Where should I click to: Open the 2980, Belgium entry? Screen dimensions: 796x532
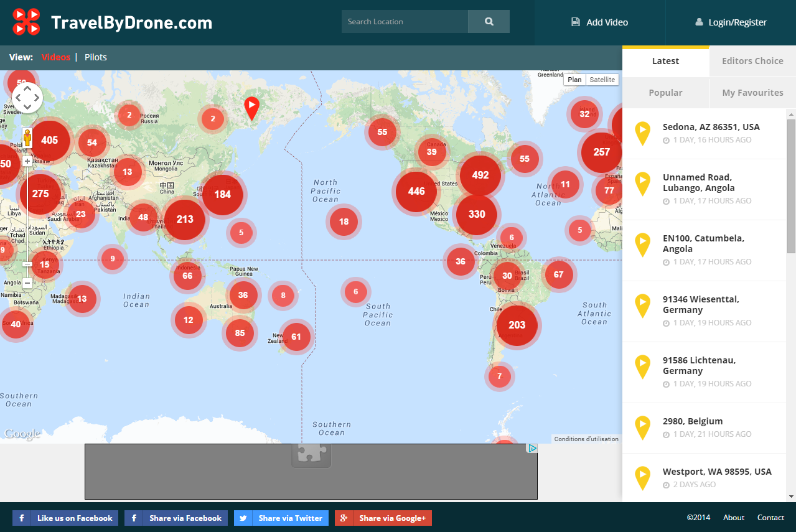(x=705, y=427)
